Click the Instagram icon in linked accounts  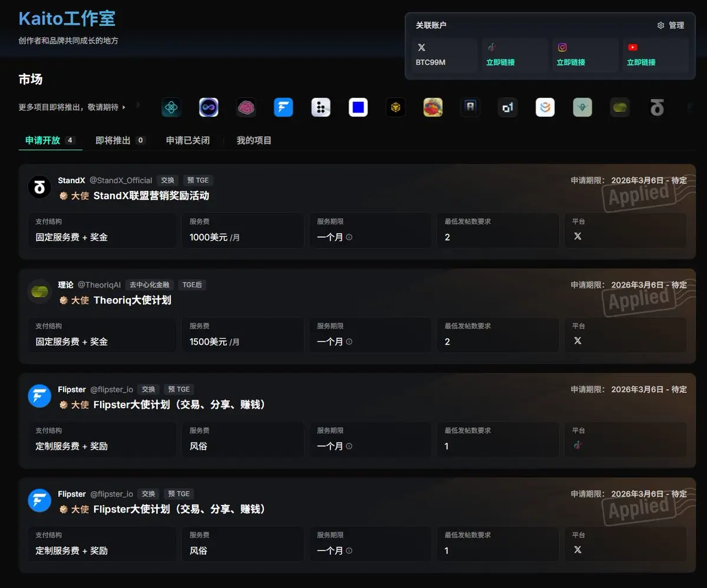[563, 48]
